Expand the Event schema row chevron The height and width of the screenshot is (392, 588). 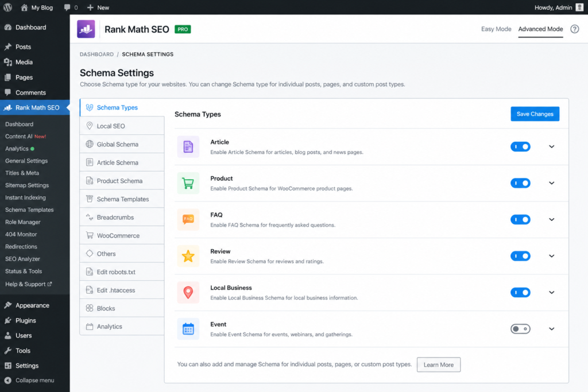552,329
